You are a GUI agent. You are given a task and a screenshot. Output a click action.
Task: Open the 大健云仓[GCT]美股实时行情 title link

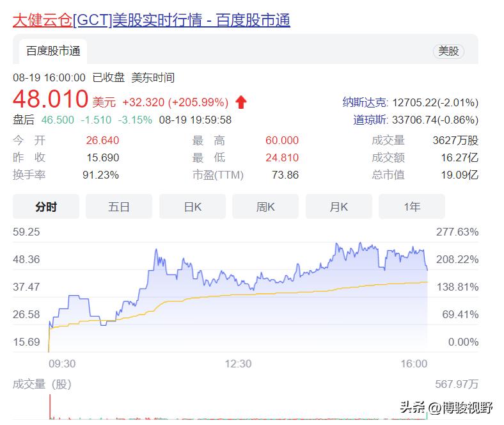point(152,20)
